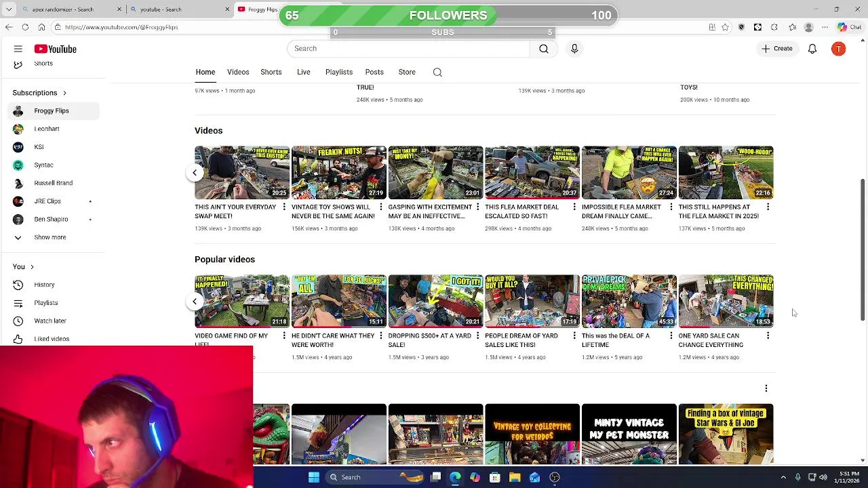This screenshot has height=488, width=868.
Task: Open Watch later list
Action: click(x=51, y=321)
